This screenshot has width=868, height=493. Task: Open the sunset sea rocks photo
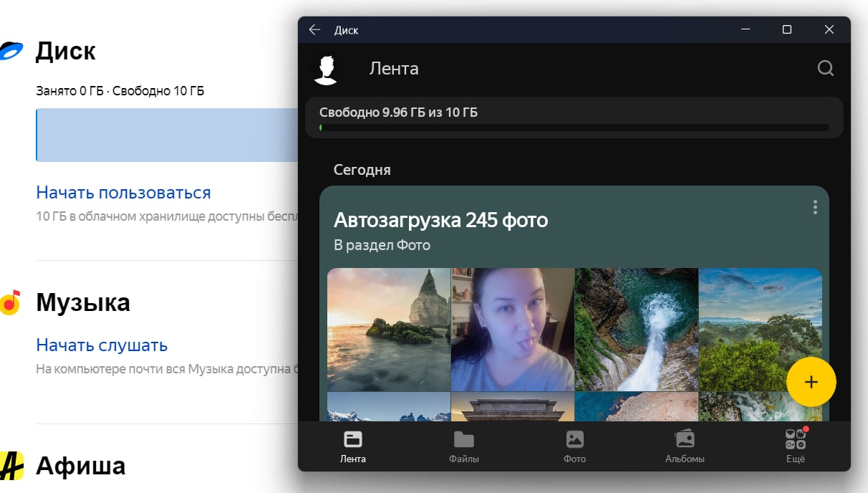pyautogui.click(x=389, y=330)
